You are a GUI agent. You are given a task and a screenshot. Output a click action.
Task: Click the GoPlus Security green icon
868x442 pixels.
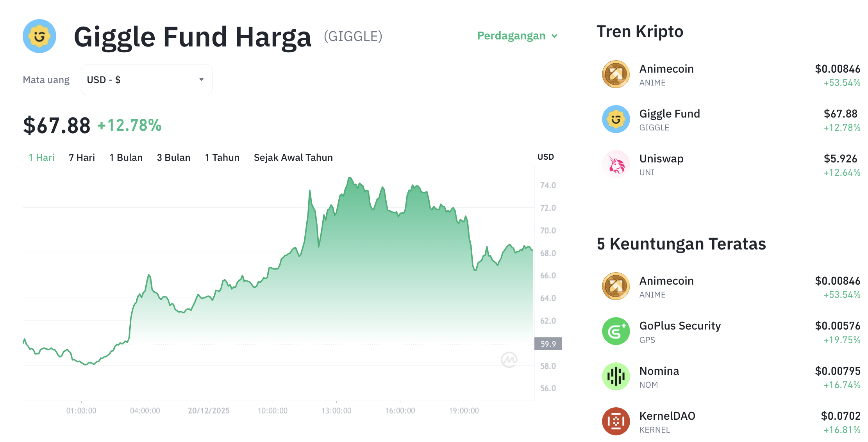[x=616, y=331]
